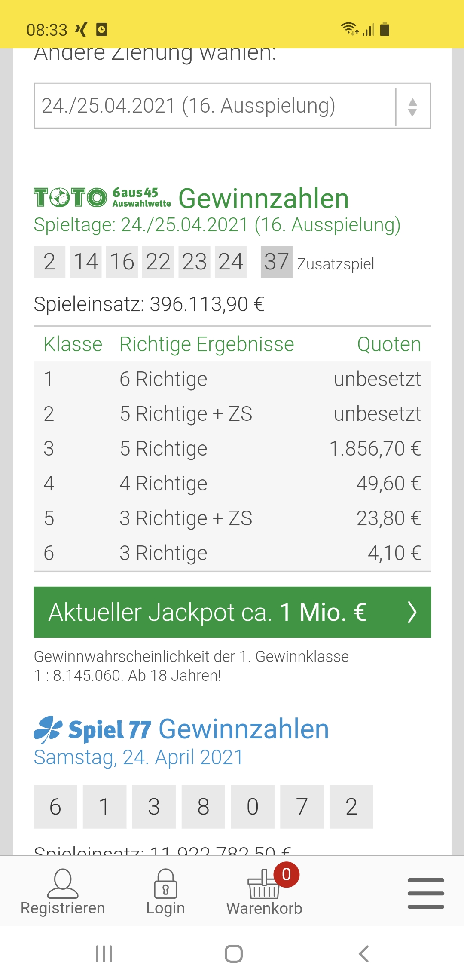Open the 24./25.04.2021 draw selection dropdown
Image resolution: width=464 pixels, height=980 pixels.
pos(232,106)
